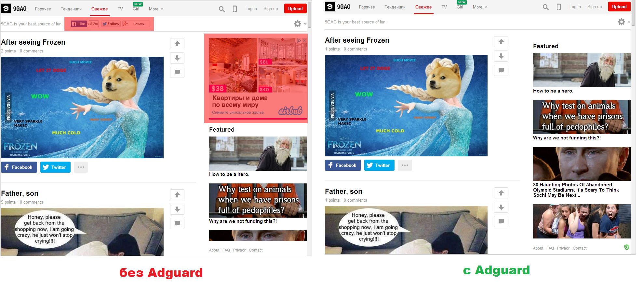Image resolution: width=644 pixels, height=288 pixels.
Task: Click the Contact footer link in the left window
Action: pyautogui.click(x=256, y=250)
